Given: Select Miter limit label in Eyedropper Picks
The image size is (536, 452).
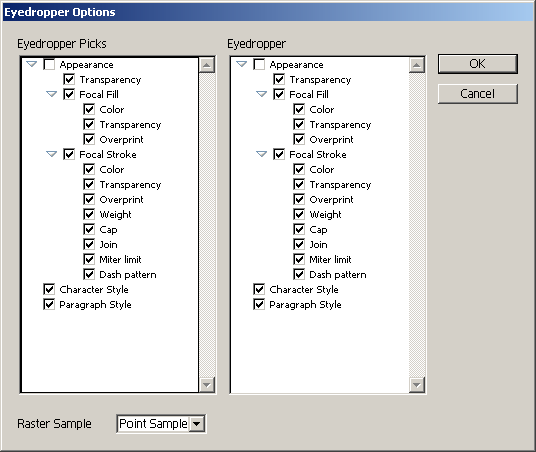Looking at the screenshot, I should tap(120, 260).
